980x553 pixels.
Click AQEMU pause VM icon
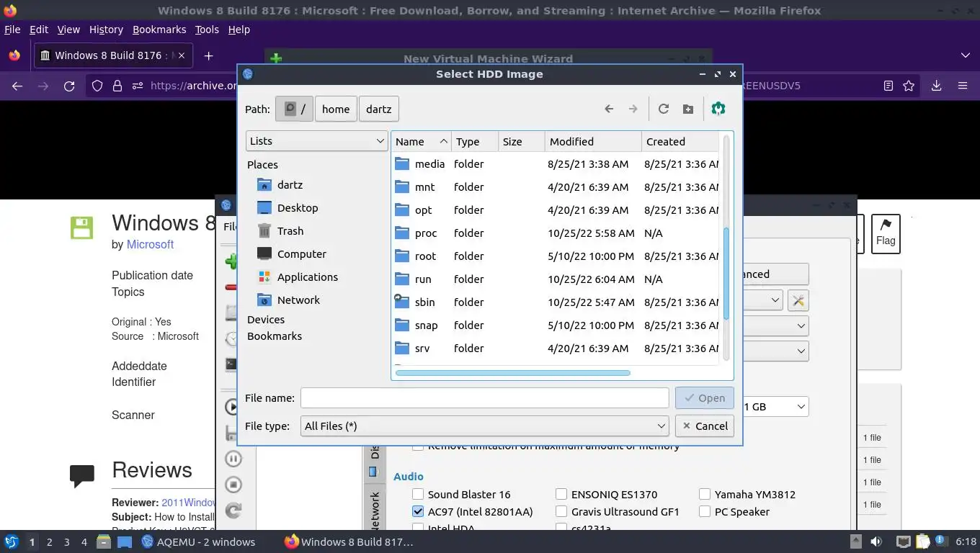(x=233, y=459)
